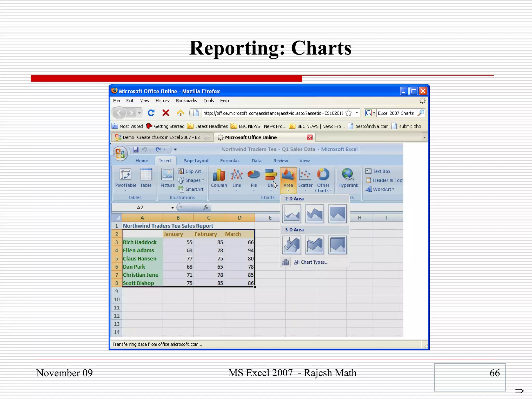Open the search engine selector dropdown
This screenshot has width=532, height=399.
coord(370,113)
